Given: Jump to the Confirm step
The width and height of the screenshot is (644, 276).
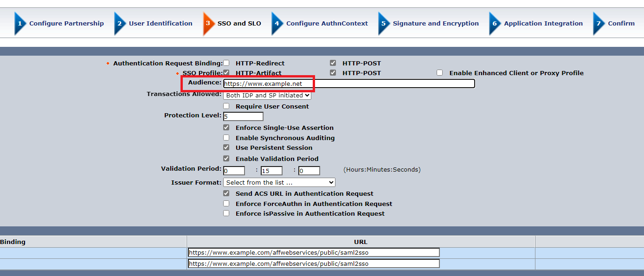Looking at the screenshot, I should pyautogui.click(x=621, y=24).
